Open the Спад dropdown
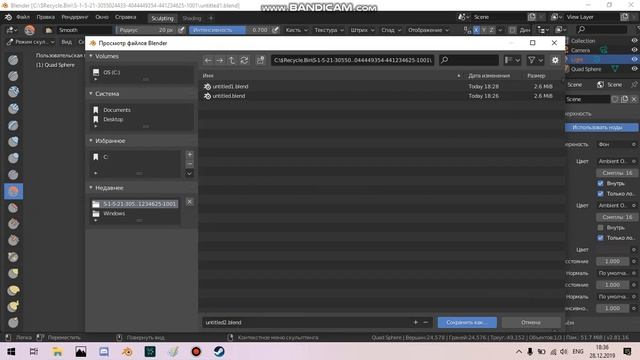This screenshot has width=640, height=360. [x=391, y=30]
